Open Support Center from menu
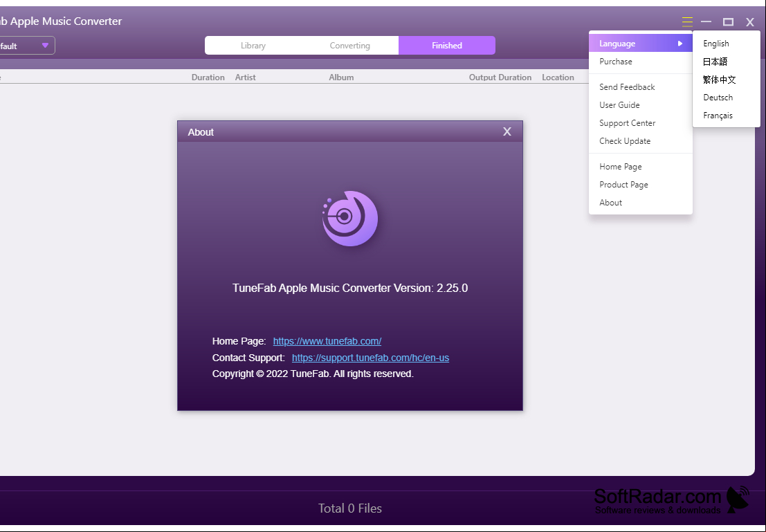 tap(641, 123)
